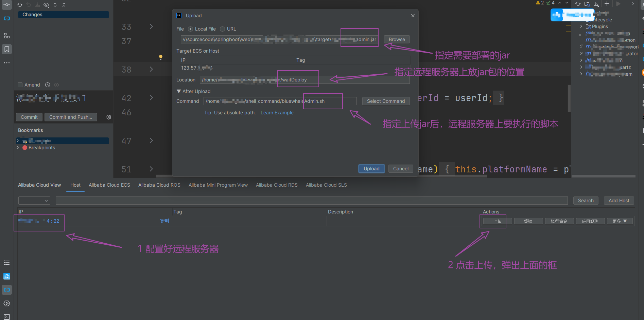
Task: Cancel the Upload dialog
Action: point(401,169)
